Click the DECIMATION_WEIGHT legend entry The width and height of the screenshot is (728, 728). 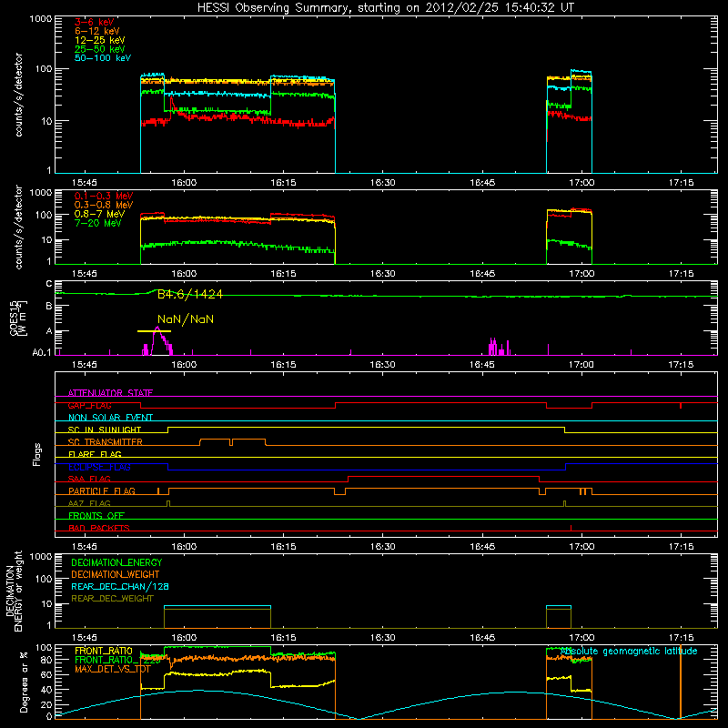(116, 574)
